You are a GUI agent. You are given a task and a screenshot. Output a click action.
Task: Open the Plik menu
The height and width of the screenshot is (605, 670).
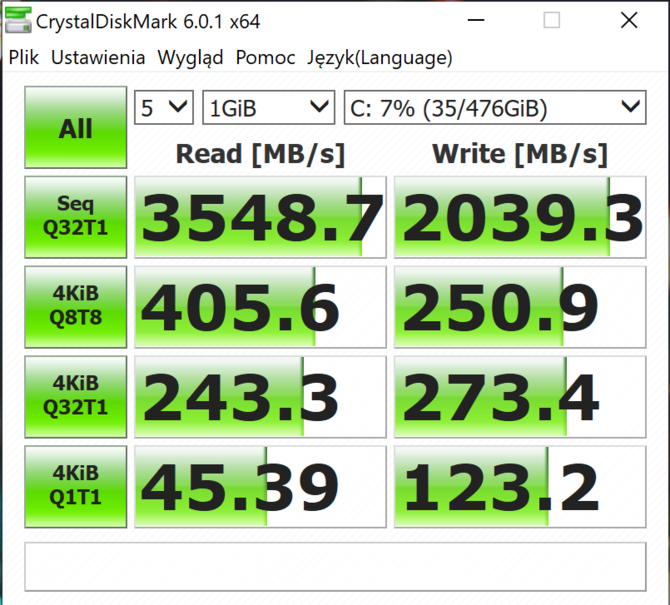(x=24, y=58)
